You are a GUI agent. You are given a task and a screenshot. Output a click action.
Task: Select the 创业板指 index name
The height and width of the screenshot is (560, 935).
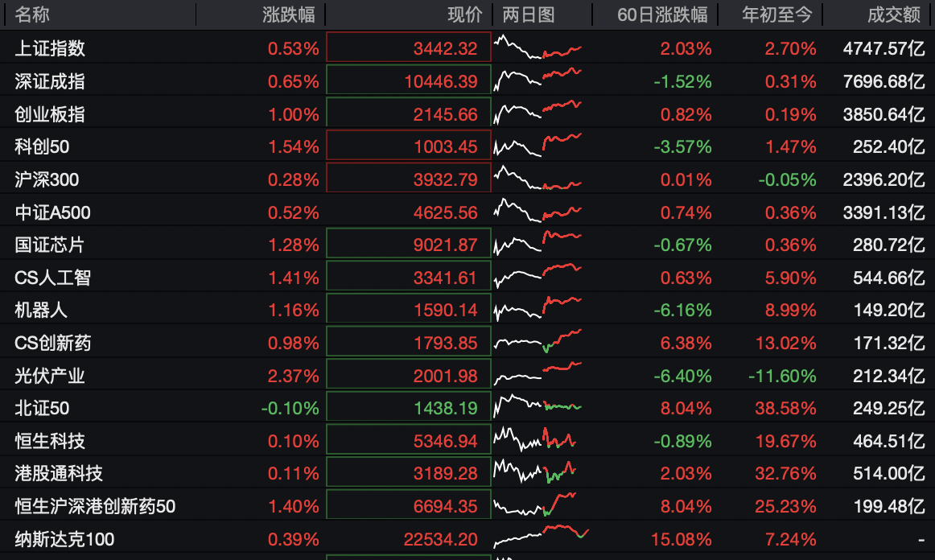tap(50, 114)
